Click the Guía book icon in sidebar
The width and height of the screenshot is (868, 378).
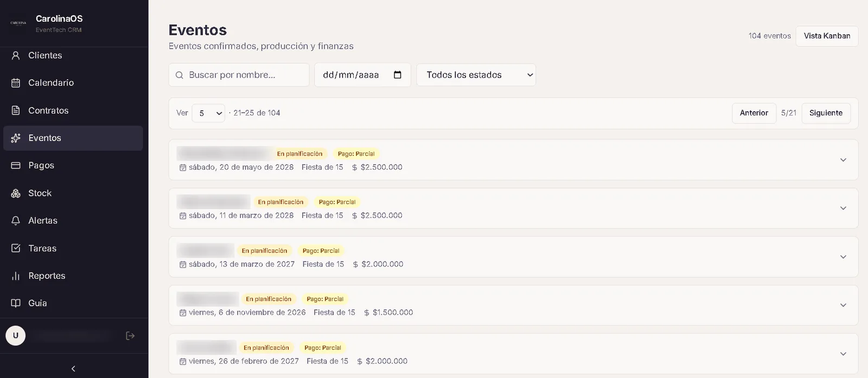click(16, 303)
